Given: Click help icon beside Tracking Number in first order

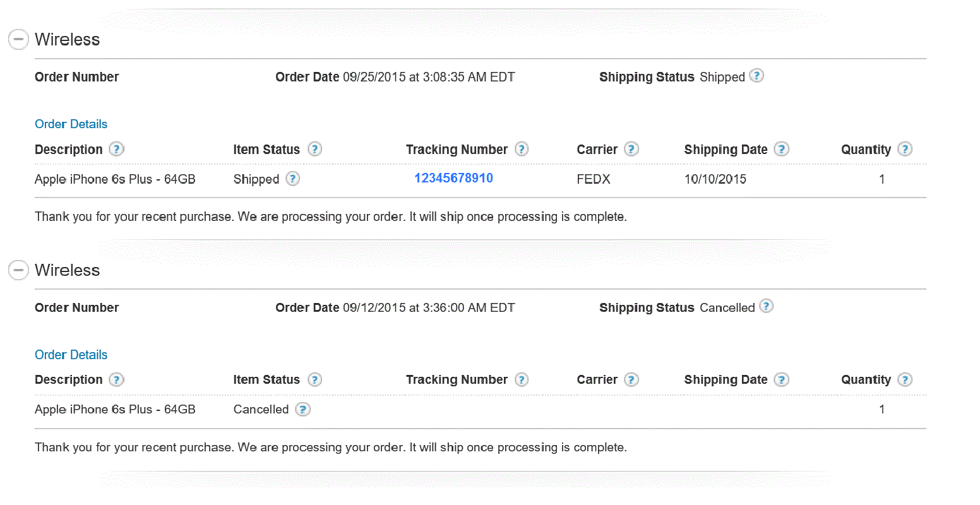Looking at the screenshot, I should pyautogui.click(x=521, y=149).
